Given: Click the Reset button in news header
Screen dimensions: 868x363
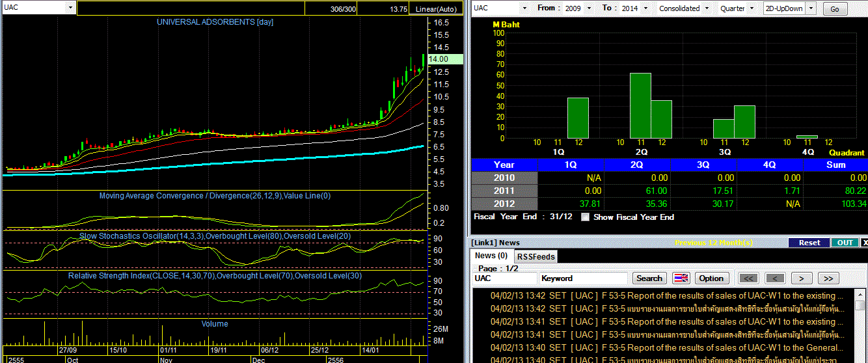Looking at the screenshot, I should [x=809, y=243].
